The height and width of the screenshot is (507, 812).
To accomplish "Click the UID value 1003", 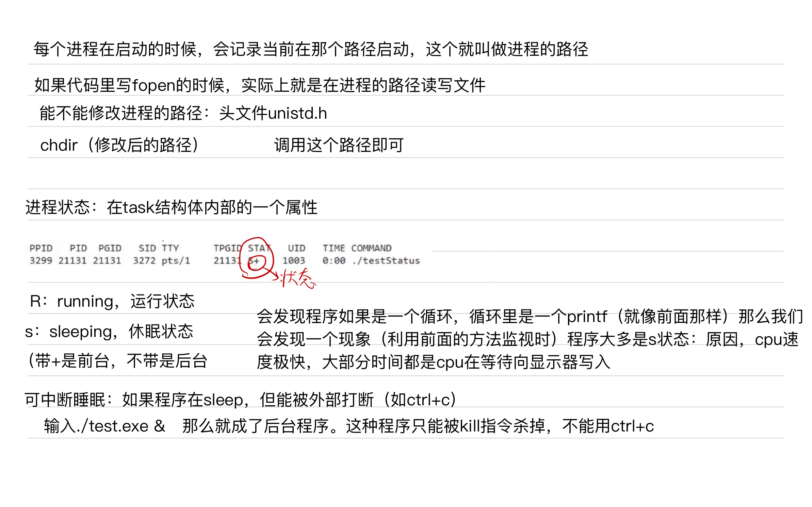I will click(x=293, y=261).
